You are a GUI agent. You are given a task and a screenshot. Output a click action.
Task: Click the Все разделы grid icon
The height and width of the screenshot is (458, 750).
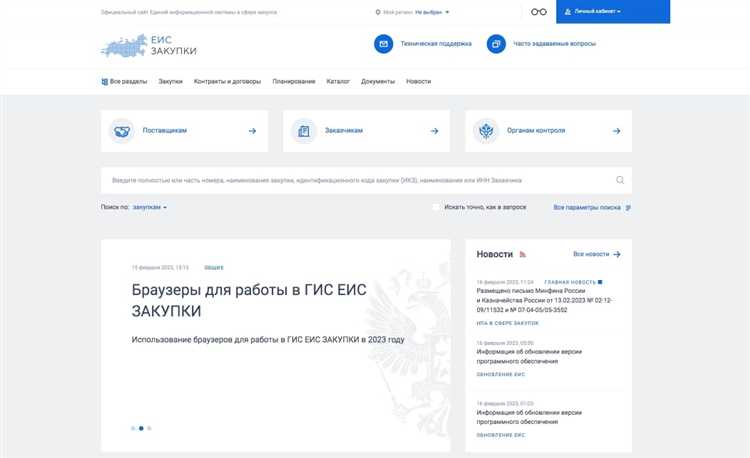pyautogui.click(x=104, y=82)
